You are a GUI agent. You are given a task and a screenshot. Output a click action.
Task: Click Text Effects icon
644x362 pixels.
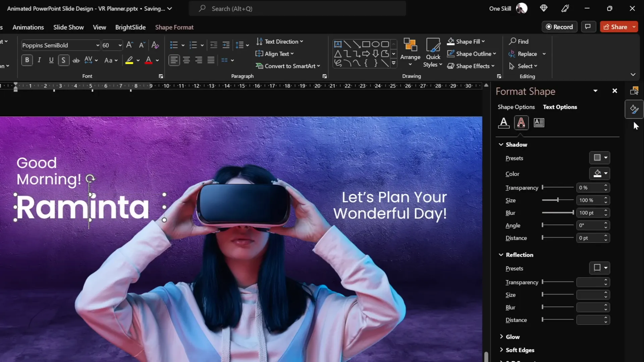point(521,123)
